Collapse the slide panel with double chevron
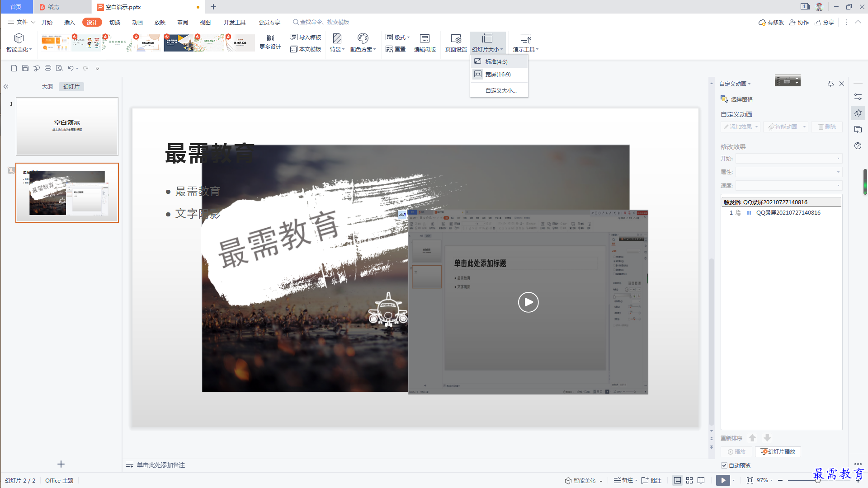Image resolution: width=868 pixels, height=488 pixels. [x=6, y=86]
